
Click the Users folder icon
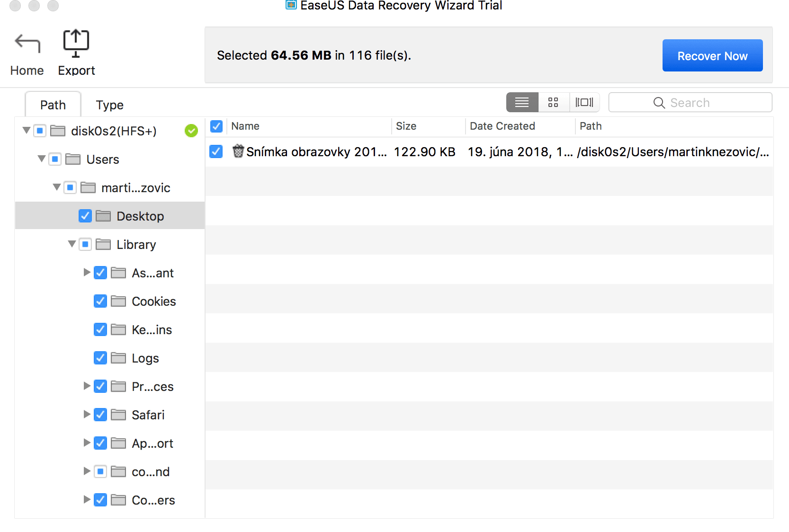[x=73, y=159]
